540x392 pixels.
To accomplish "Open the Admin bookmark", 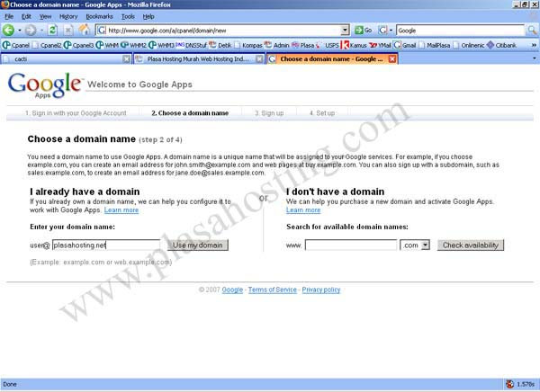I will (x=277, y=45).
